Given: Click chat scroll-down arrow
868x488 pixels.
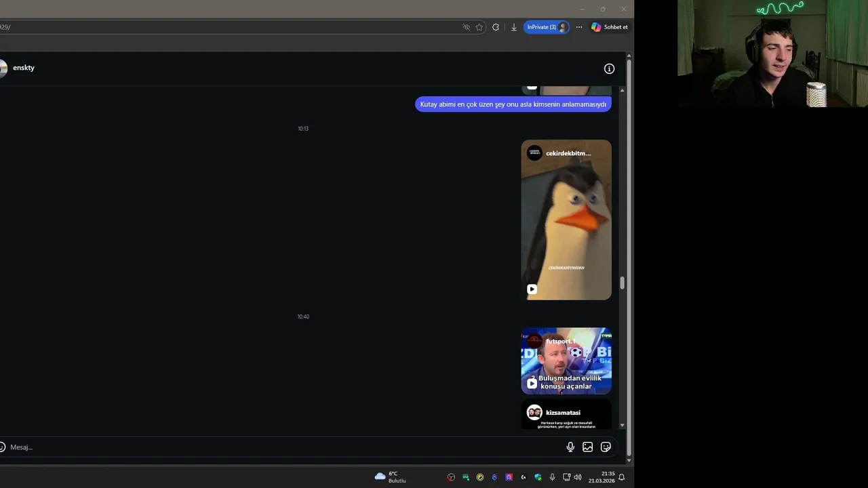Looking at the screenshot, I should pos(622,426).
